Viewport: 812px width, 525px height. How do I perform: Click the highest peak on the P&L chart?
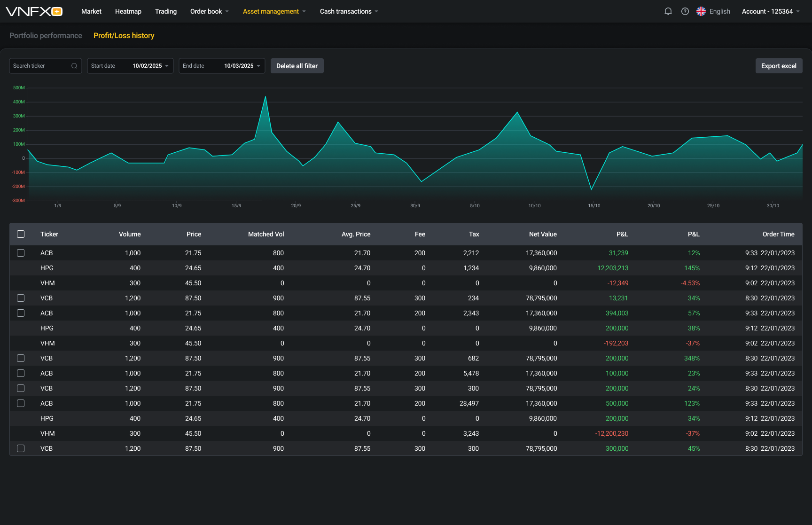[x=265, y=97]
